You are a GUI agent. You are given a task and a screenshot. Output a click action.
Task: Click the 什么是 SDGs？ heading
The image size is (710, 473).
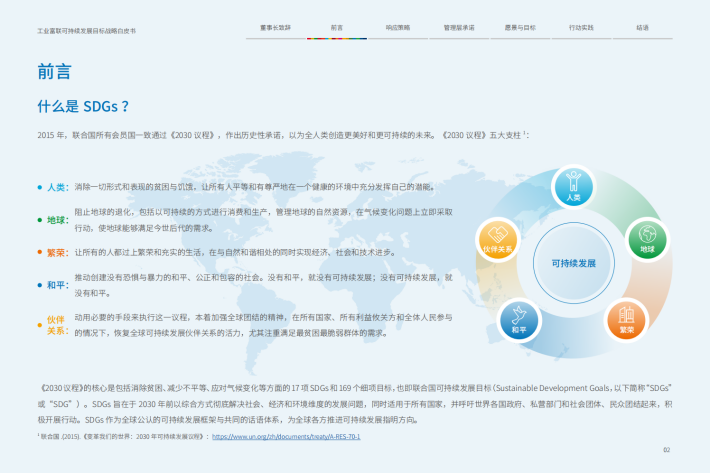pyautogui.click(x=83, y=106)
